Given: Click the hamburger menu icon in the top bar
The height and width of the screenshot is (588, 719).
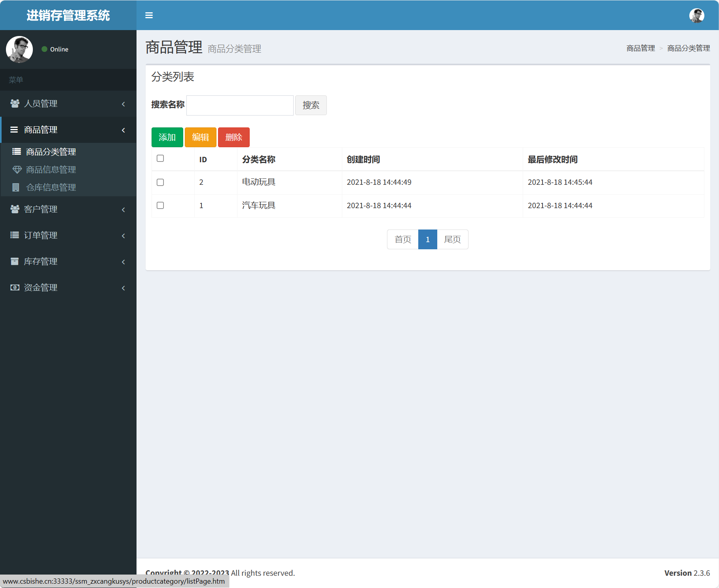Looking at the screenshot, I should tap(149, 15).
